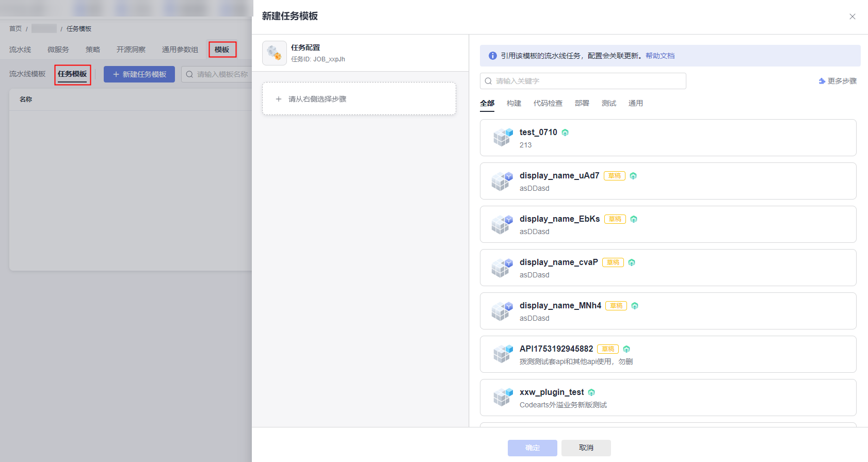
Task: Click the task configuration gear icon
Action: tap(274, 53)
